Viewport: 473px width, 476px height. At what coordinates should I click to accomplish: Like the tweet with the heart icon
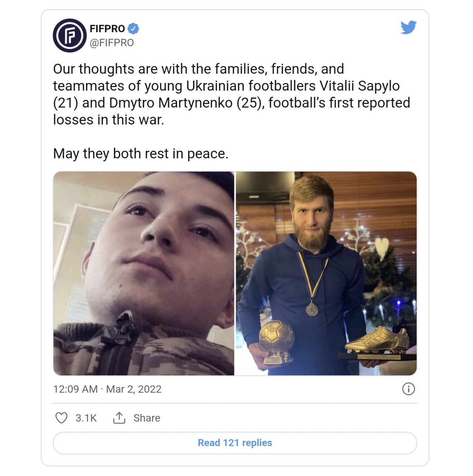coord(61,418)
